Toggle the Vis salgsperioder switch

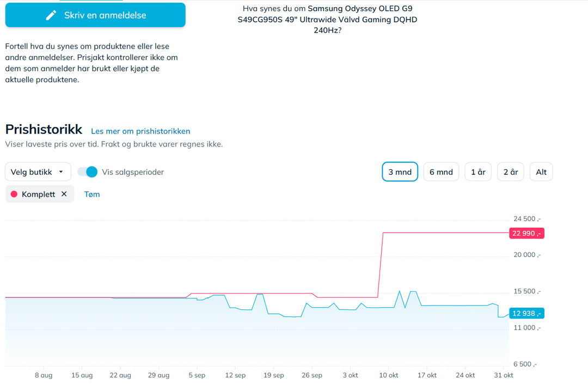[87, 172]
